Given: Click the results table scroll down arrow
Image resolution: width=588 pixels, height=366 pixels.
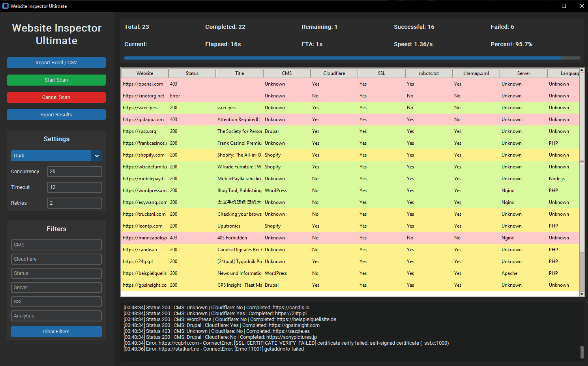Looking at the screenshot, I should [582, 294].
